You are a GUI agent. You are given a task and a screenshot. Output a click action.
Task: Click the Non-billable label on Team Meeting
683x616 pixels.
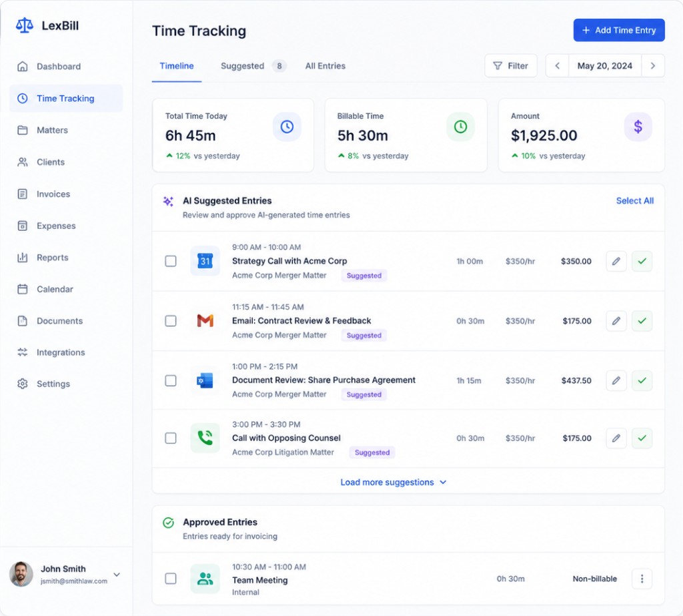(594, 579)
